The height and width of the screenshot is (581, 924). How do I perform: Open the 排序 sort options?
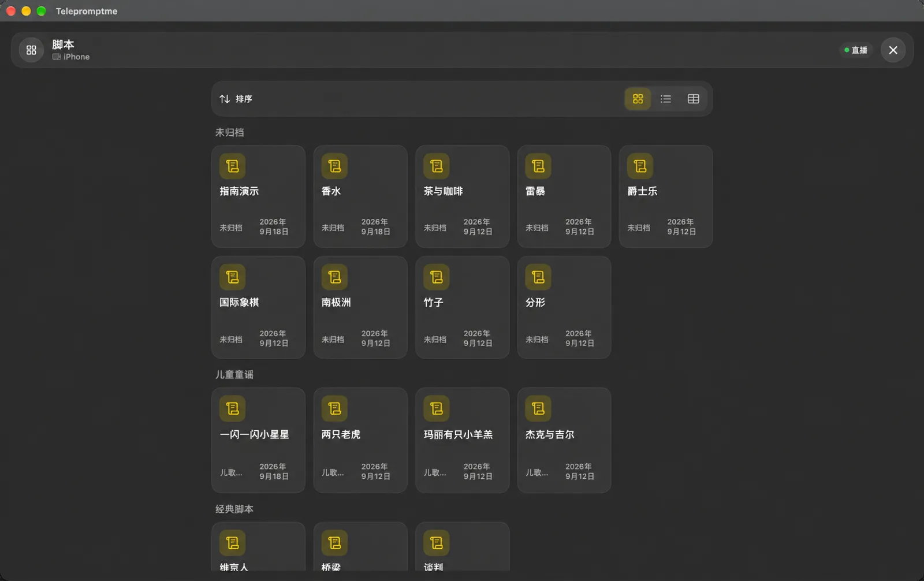click(x=236, y=99)
